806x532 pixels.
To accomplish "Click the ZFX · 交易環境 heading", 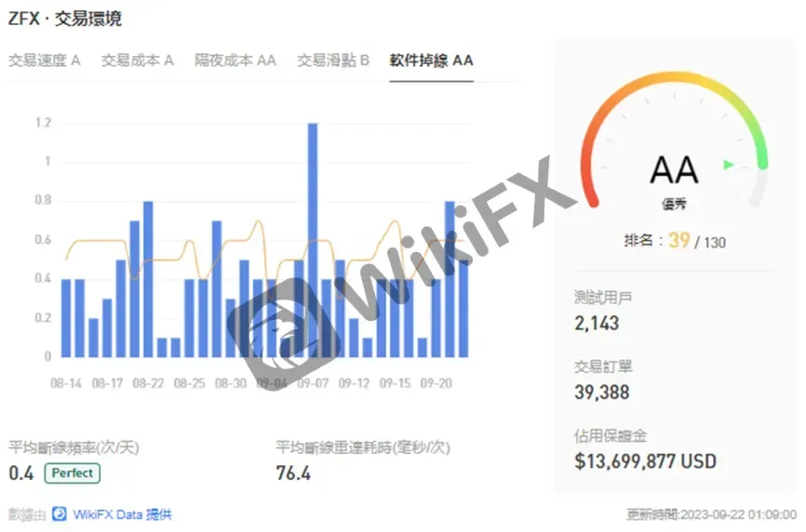I will point(65,19).
